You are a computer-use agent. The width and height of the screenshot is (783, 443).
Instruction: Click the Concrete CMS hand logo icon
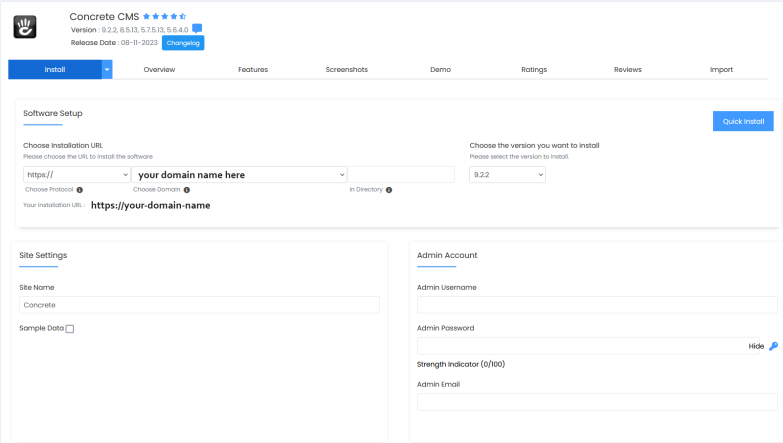click(x=25, y=27)
